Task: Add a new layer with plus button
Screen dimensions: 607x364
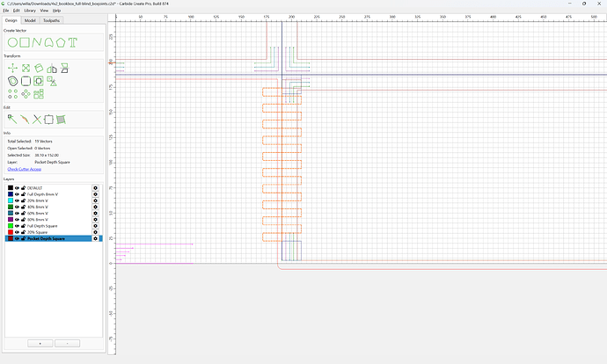Action: tap(40, 344)
